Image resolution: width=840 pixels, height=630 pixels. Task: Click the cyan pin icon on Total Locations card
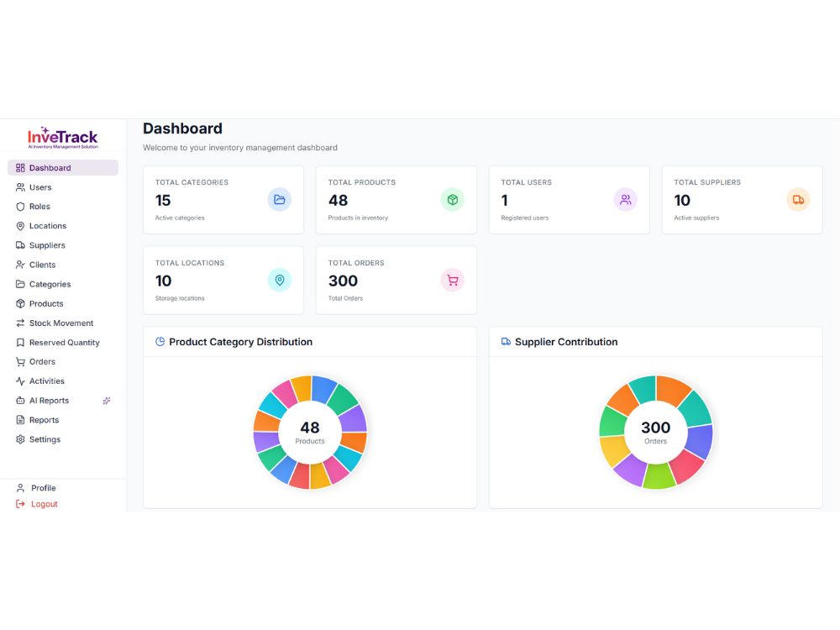280,281
